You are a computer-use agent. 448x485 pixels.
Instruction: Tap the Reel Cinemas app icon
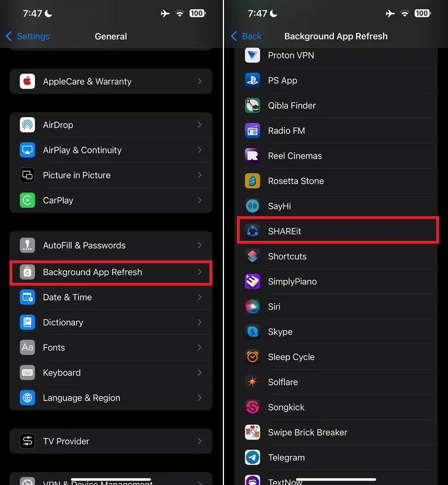[253, 156]
